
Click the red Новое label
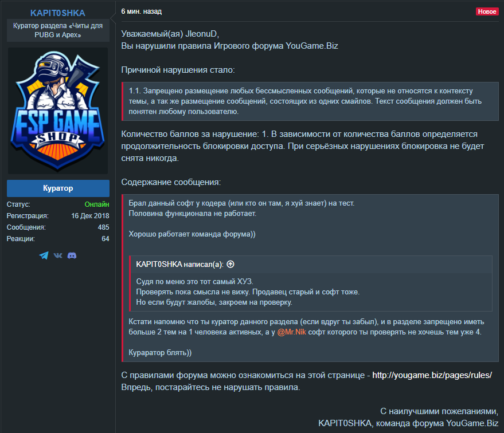(x=487, y=11)
